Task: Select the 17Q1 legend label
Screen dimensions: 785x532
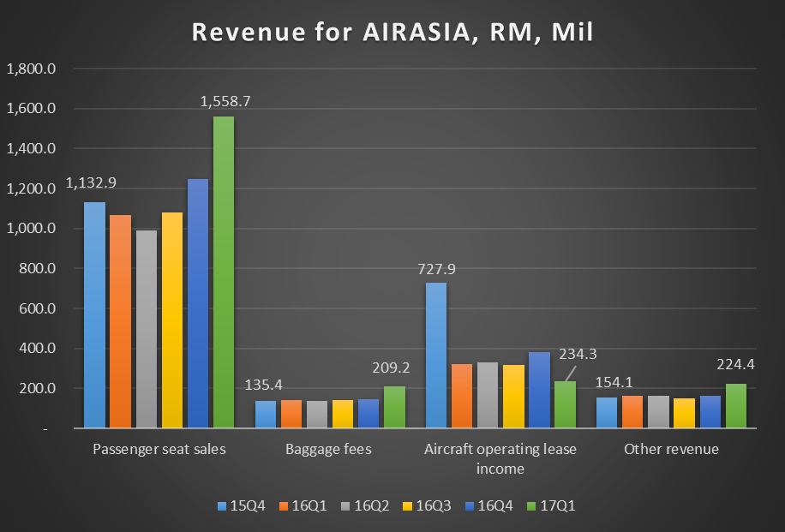Action: pyautogui.click(x=558, y=506)
